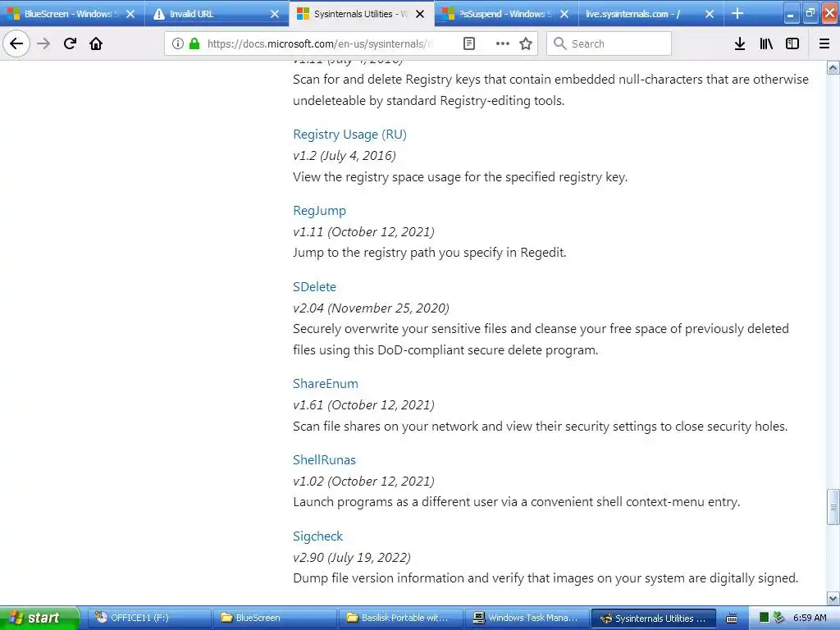The width and height of the screenshot is (840, 630).
Task: Close the Sysinternals Utilities tab
Action: click(420, 14)
